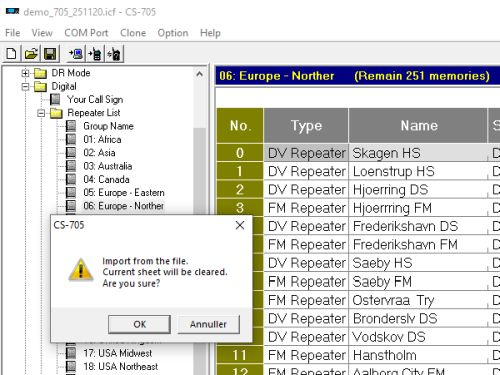This screenshot has width=500, height=375.
Task: Save file with the floppy disk icon
Action: 50,54
